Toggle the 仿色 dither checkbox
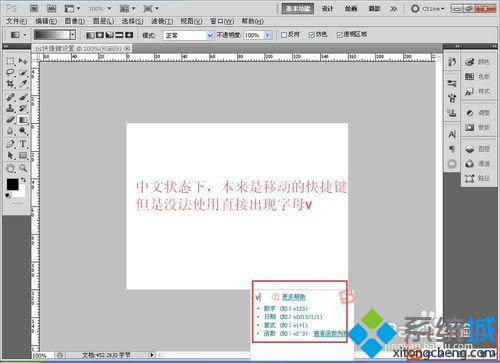Viewport: 500px width, 363px height. (x=312, y=35)
